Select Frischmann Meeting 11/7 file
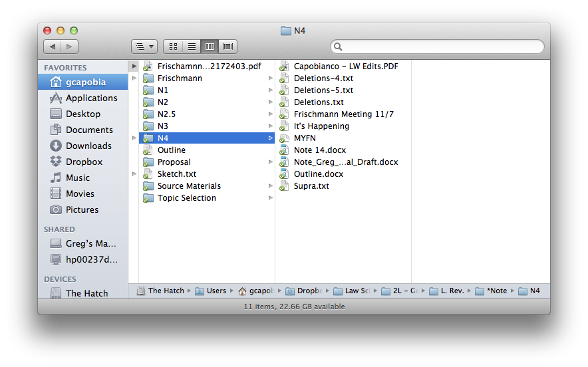 tap(343, 114)
